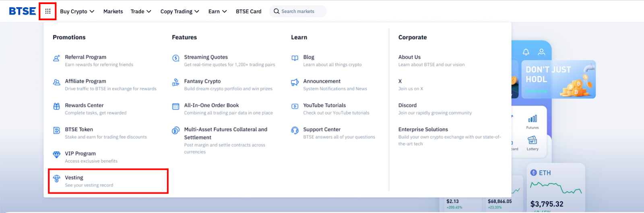The image size is (644, 213).
Task: Click the Blog book icon
Action: 295,58
